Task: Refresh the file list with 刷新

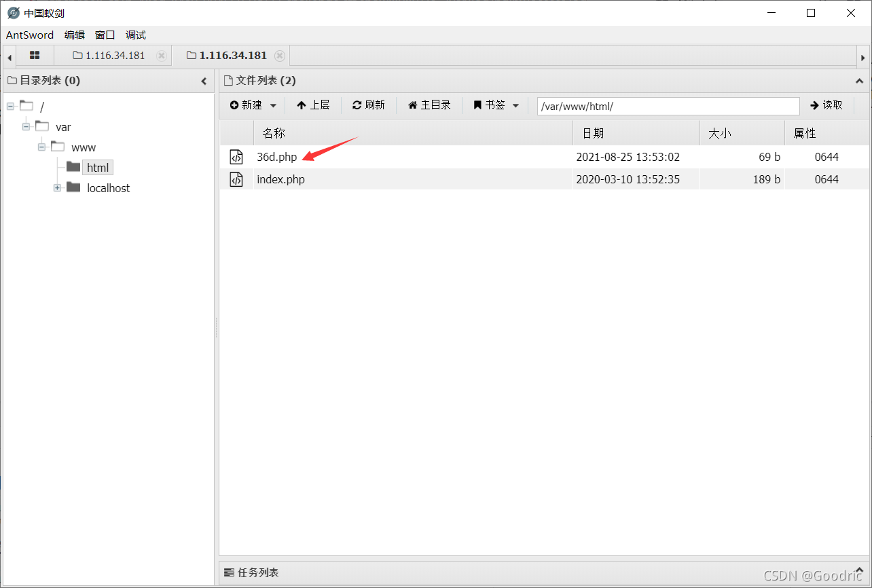Action: coord(369,105)
